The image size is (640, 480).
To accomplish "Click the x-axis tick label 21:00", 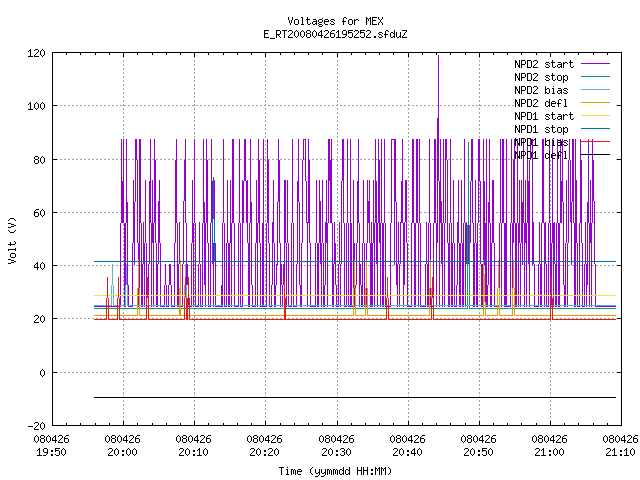I will pyautogui.click(x=549, y=452).
